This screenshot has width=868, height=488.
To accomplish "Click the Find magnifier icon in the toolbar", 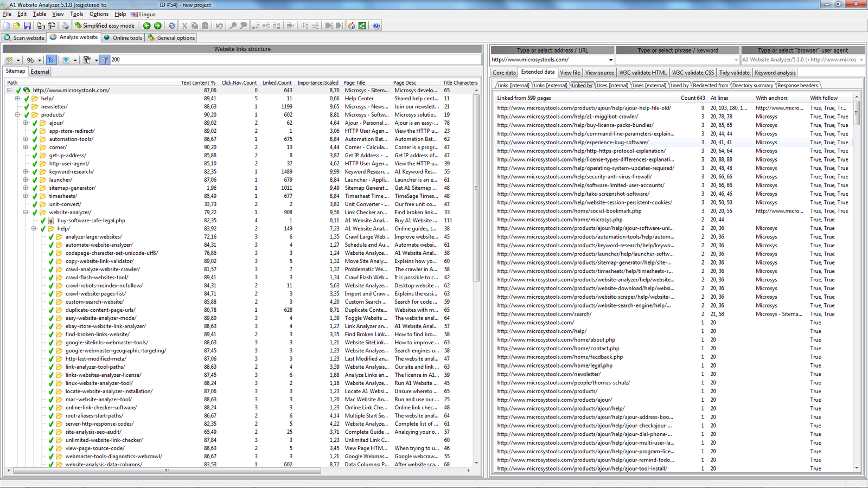I will (233, 25).
